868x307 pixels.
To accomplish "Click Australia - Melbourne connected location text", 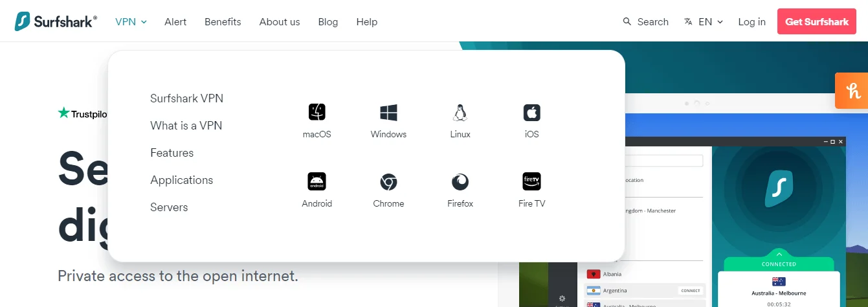I will click(779, 293).
